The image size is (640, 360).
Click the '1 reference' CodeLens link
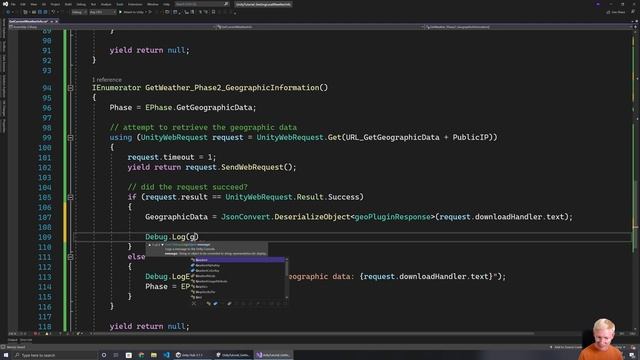tap(107, 80)
